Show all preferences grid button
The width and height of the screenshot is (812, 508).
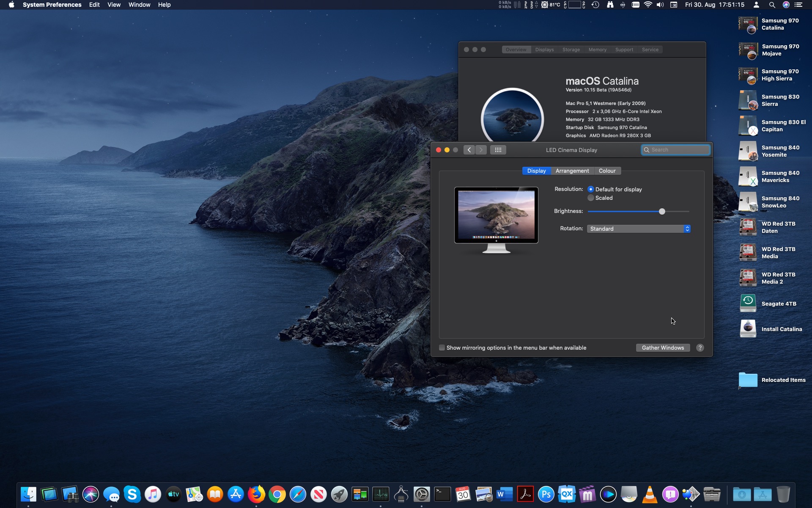coord(498,150)
